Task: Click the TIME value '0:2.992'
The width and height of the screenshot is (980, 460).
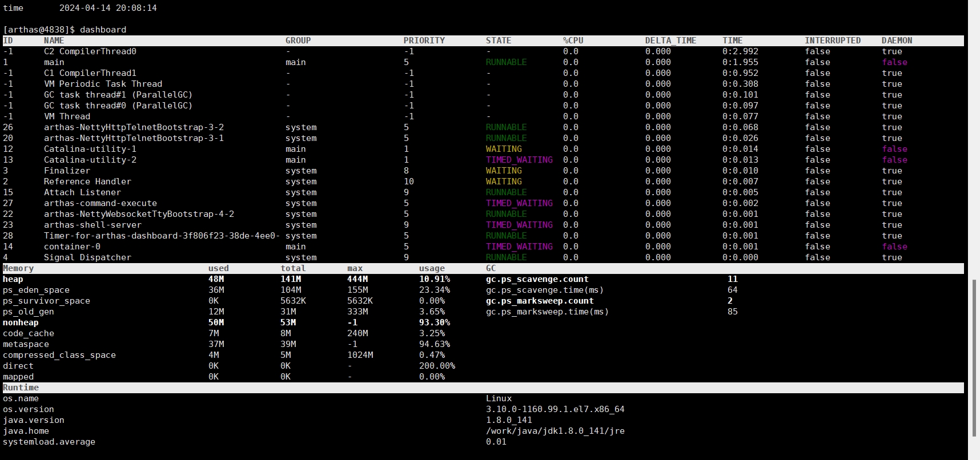Action: click(x=740, y=51)
